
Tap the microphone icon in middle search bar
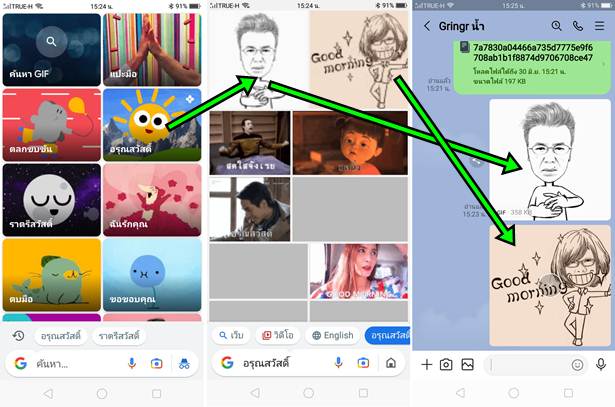(x=338, y=363)
